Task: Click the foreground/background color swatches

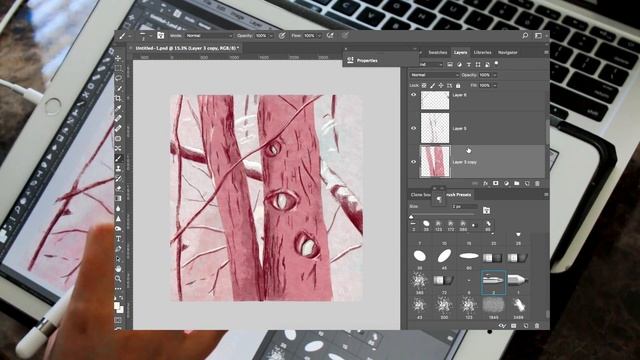Action: [118, 306]
